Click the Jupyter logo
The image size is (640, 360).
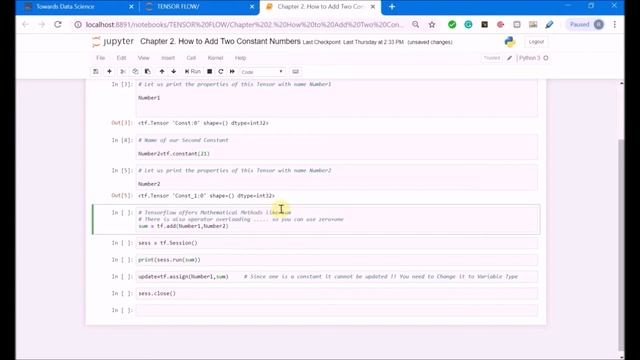click(113, 42)
